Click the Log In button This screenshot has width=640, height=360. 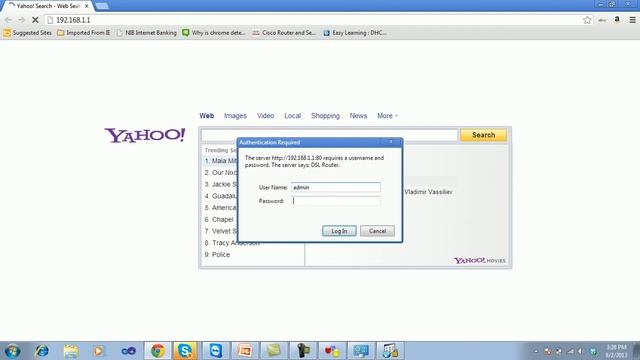[339, 231]
